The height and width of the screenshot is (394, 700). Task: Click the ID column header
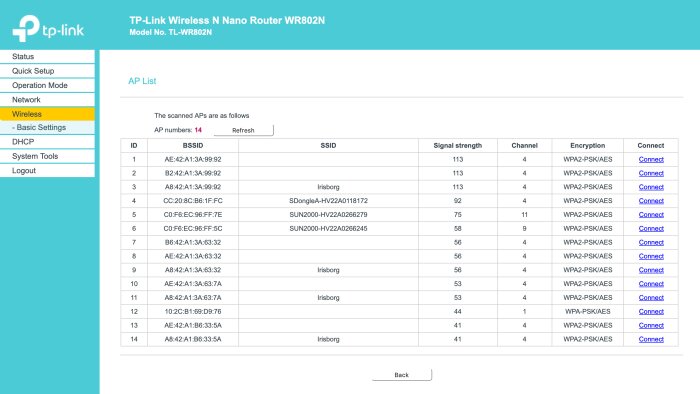(x=134, y=145)
